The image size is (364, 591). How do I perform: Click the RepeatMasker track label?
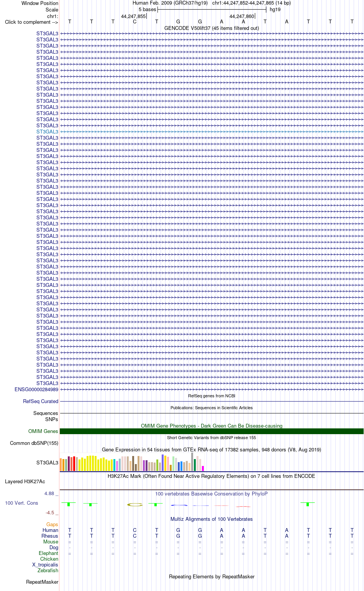click(x=42, y=582)
